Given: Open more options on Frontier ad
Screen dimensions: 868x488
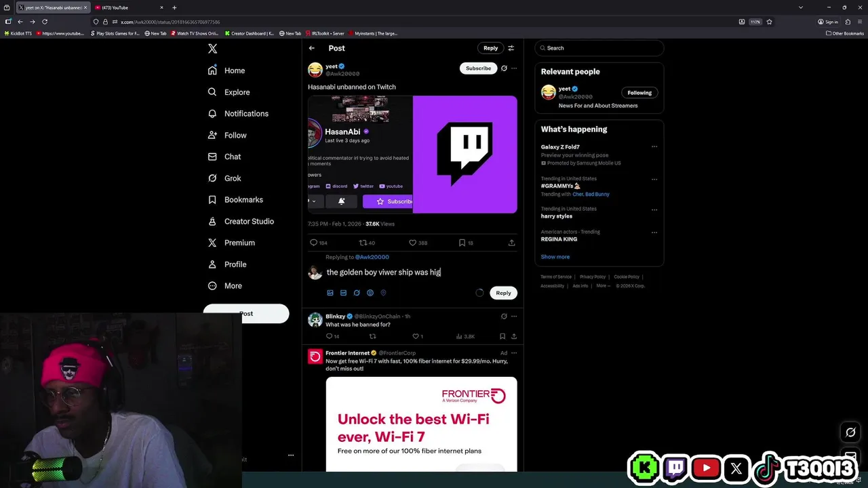Looking at the screenshot, I should (x=514, y=353).
